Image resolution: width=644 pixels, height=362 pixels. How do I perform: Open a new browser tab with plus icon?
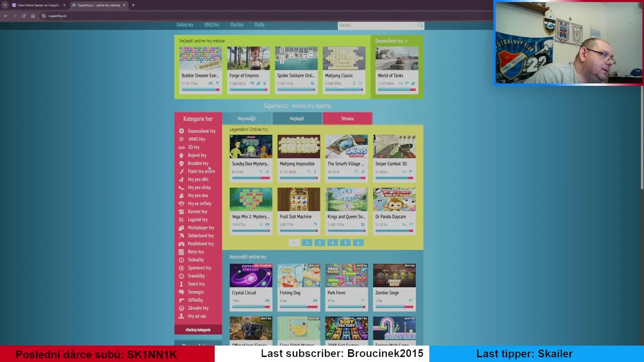(x=133, y=5)
